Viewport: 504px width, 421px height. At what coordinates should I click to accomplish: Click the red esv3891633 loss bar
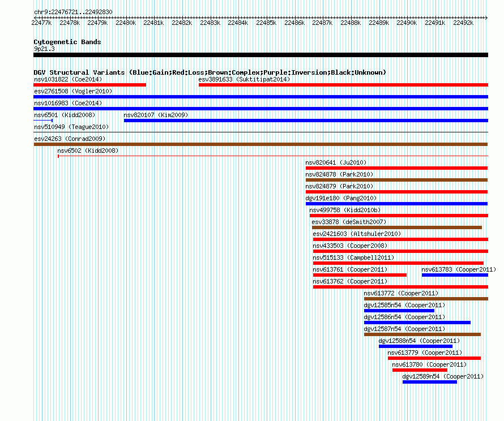343,85
